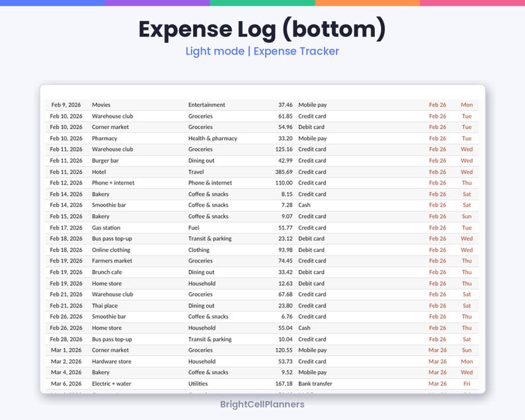Click the Expense Log (bottom) title
This screenshot has height=420, width=525.
(x=262, y=30)
